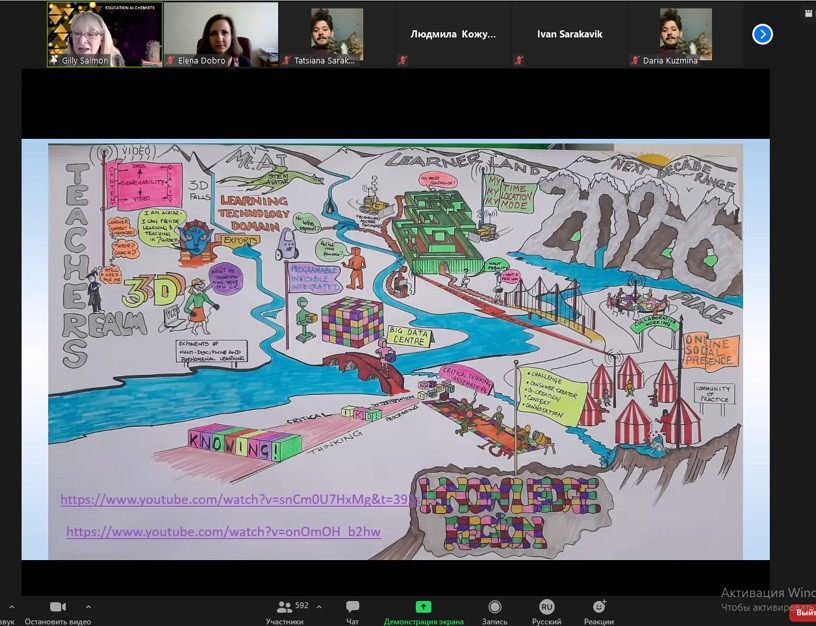This screenshot has width=816, height=626.
Task: Show next participants with the blue arrow
Action: (762, 34)
